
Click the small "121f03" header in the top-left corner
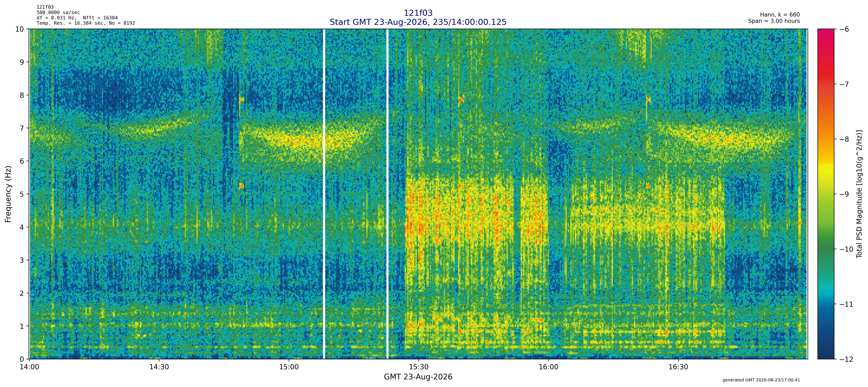pyautogui.click(x=45, y=7)
